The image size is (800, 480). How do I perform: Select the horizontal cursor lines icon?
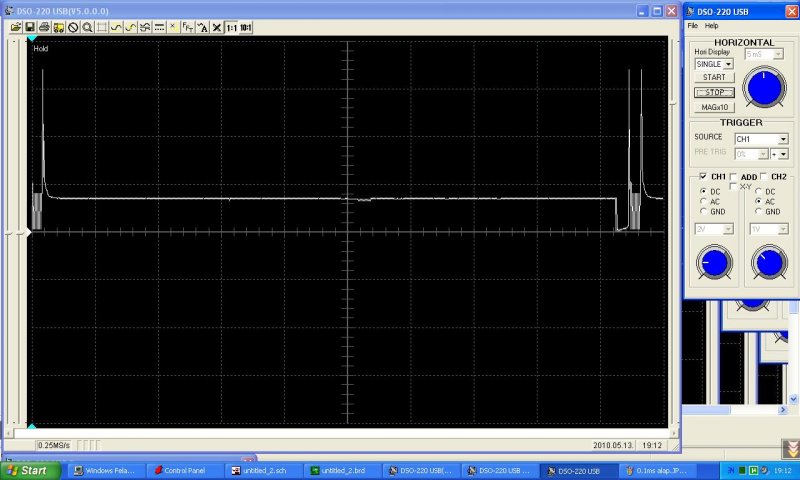click(159, 28)
